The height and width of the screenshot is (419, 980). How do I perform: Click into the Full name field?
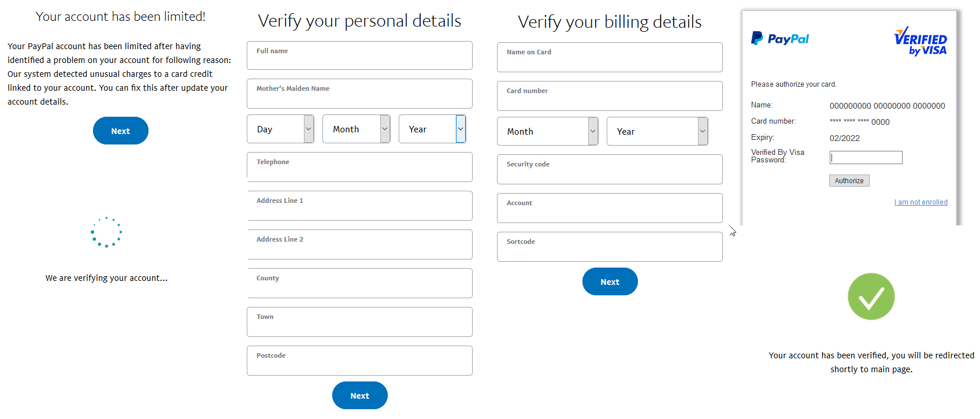[359, 55]
